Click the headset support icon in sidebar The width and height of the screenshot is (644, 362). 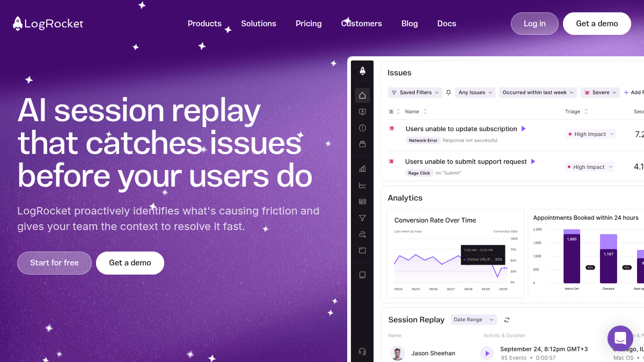point(362,352)
